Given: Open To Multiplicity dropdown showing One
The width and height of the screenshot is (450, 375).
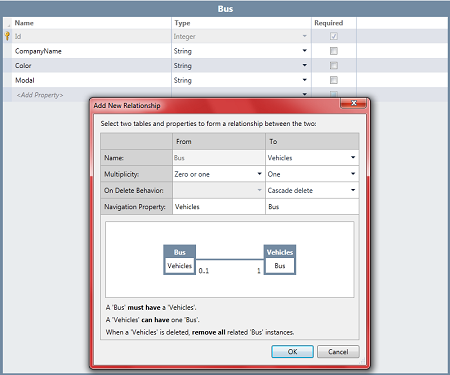Looking at the screenshot, I should click(353, 174).
